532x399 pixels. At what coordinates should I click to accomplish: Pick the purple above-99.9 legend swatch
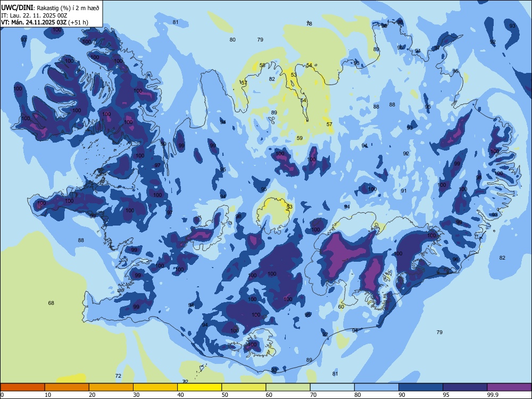(509, 387)
